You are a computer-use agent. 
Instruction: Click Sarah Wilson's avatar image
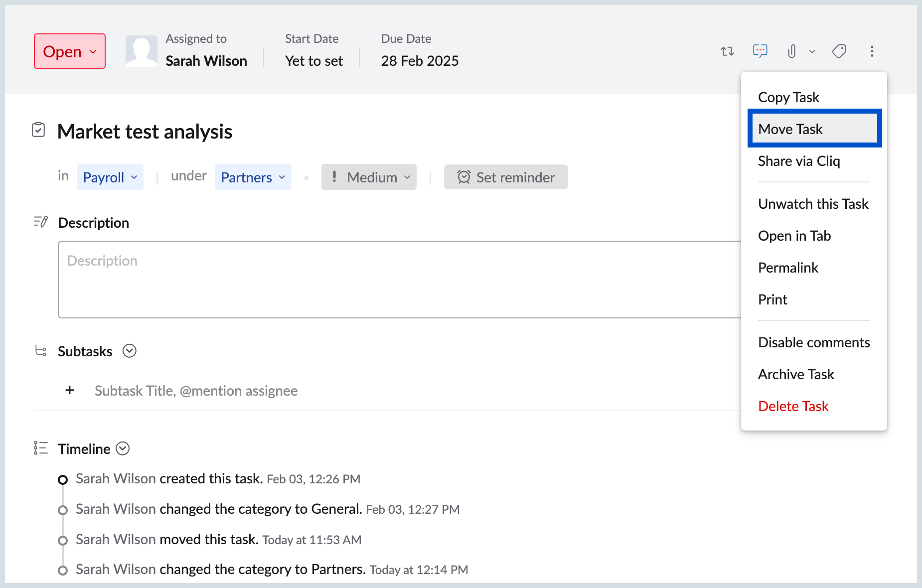pyautogui.click(x=141, y=51)
